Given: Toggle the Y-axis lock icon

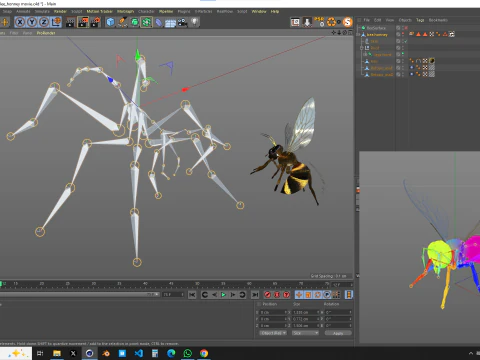Looking at the screenshot, I should point(32,22).
